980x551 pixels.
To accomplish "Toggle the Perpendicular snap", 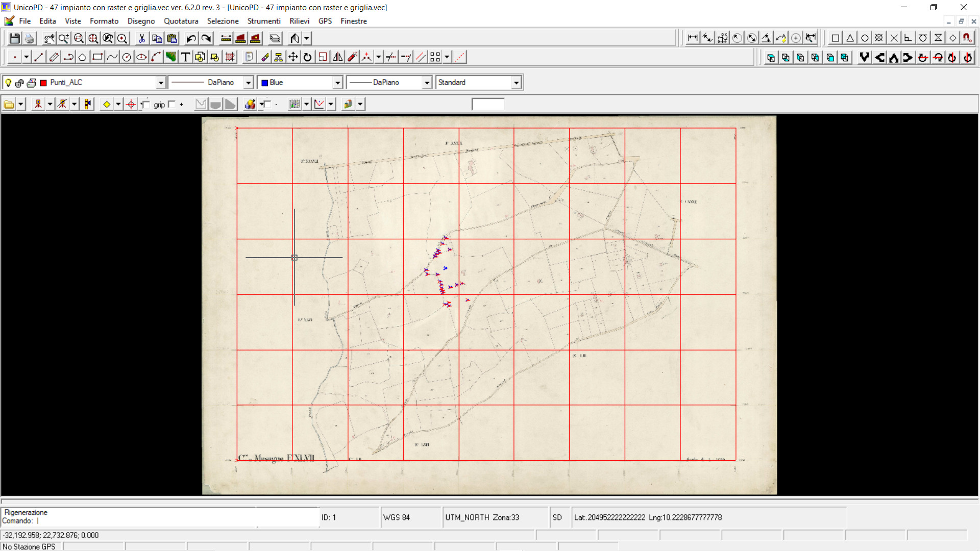I will [908, 38].
